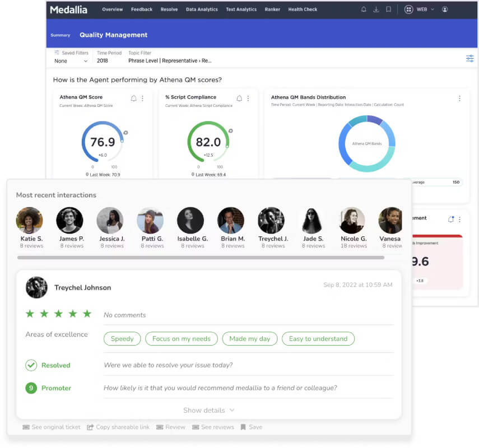Expand Show details
Screen dimensions: 479x448
point(208,410)
